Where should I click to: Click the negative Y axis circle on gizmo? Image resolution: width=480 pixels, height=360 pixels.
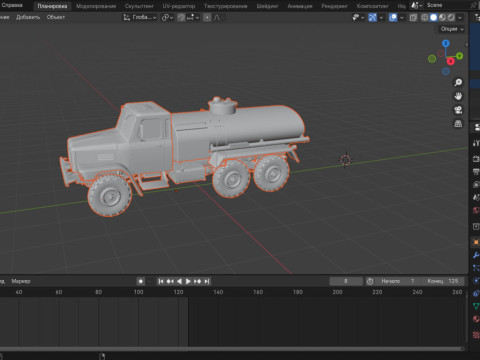pyautogui.click(x=432, y=59)
